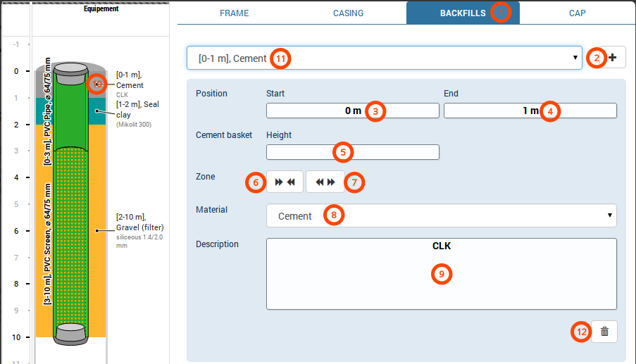The width and height of the screenshot is (636, 364).
Task: Click the bottom casing plug in the diagram
Action: tap(71, 332)
